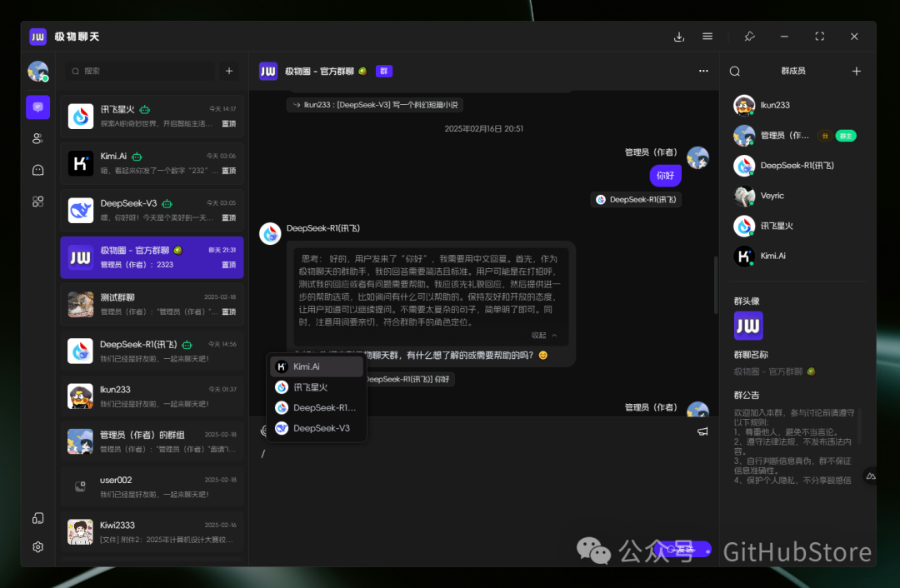Click the plus button beside the search box
This screenshot has height=588, width=900.
[229, 71]
